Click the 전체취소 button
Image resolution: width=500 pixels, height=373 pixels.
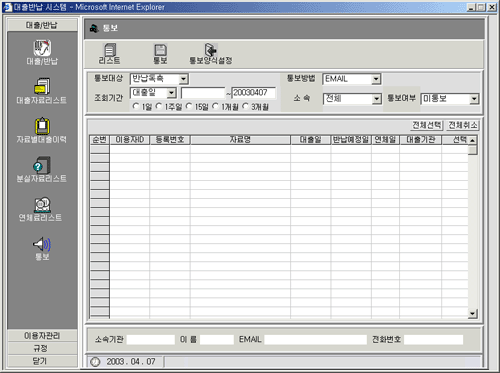point(463,125)
